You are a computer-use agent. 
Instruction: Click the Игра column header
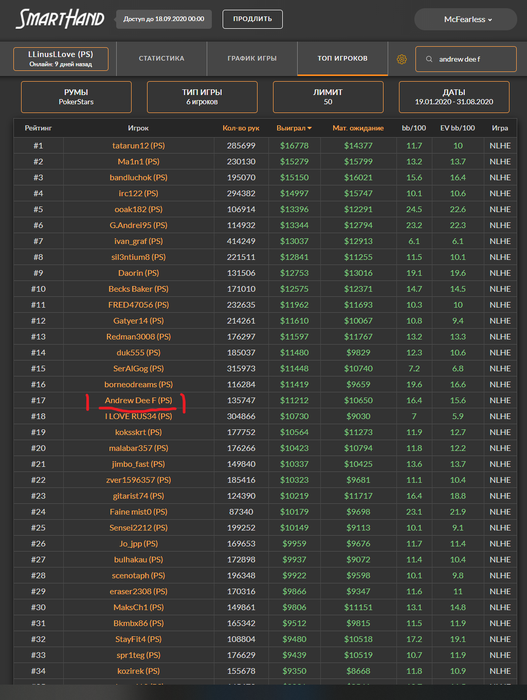pyautogui.click(x=500, y=128)
